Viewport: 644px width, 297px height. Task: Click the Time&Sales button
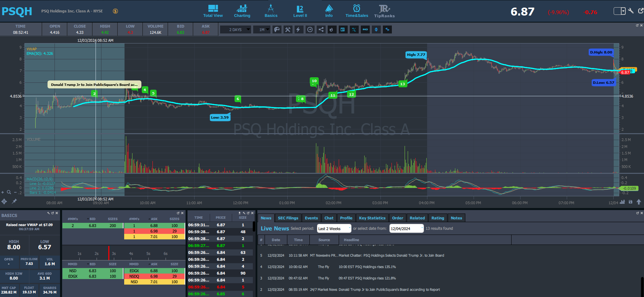click(x=357, y=11)
